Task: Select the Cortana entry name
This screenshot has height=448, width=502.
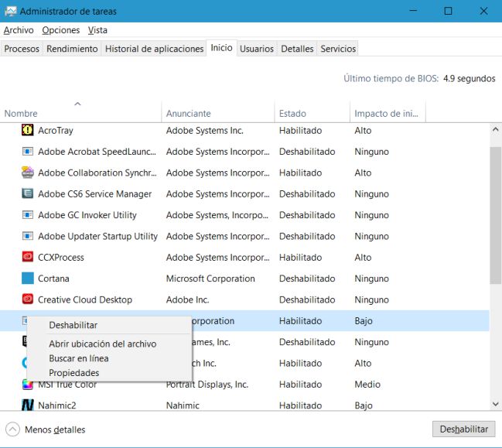Action: click(x=53, y=279)
